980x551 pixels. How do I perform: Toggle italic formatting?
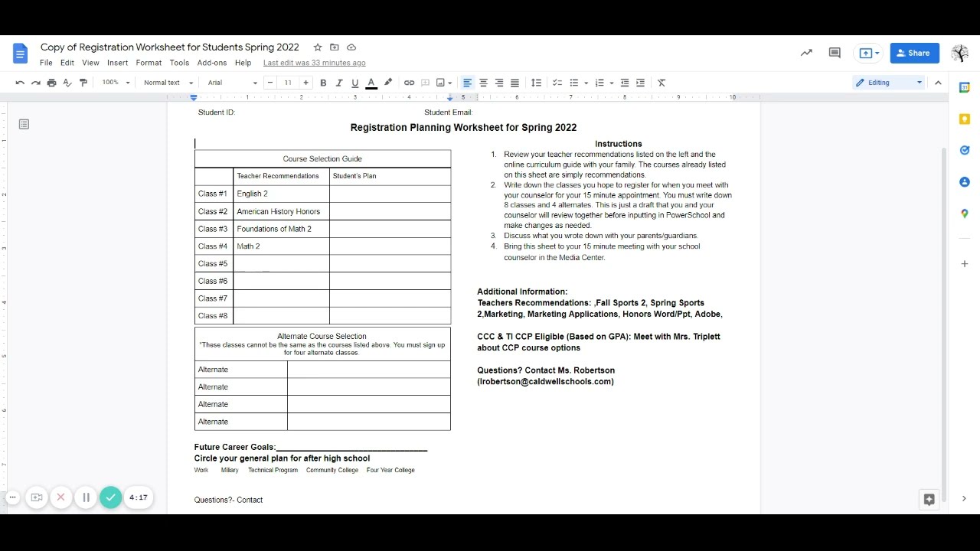(x=339, y=83)
